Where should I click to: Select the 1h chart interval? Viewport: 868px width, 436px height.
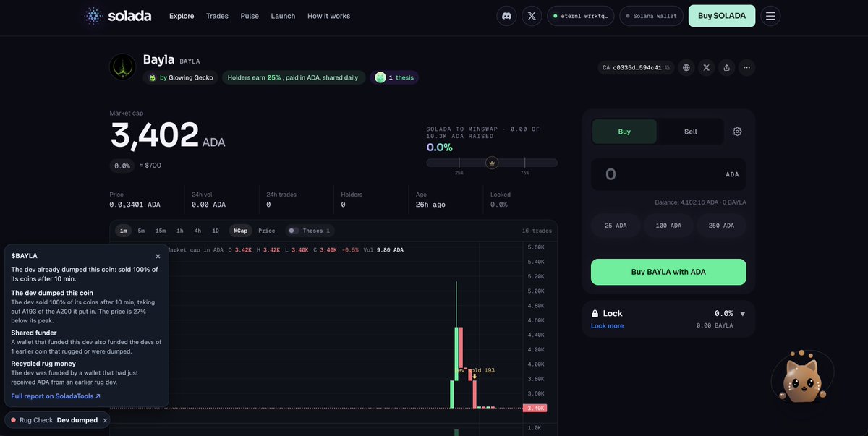tap(179, 231)
